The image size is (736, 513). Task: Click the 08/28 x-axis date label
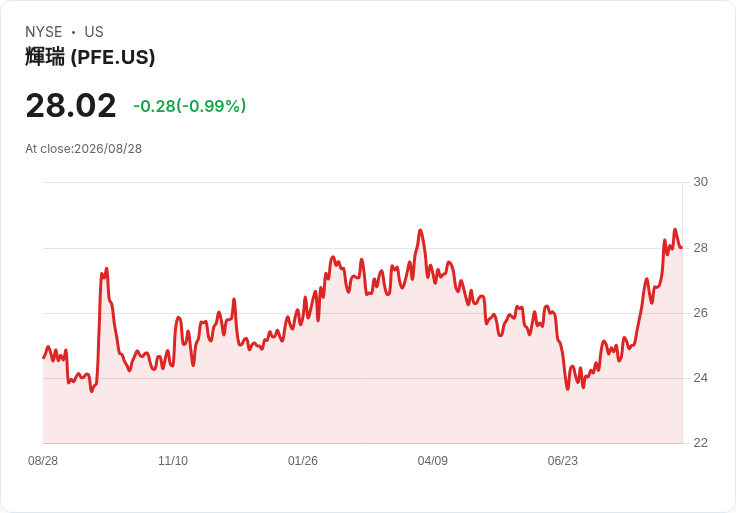tap(43, 461)
